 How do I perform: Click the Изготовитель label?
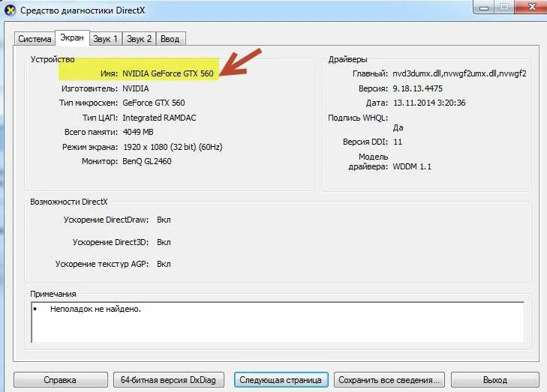click(x=89, y=88)
